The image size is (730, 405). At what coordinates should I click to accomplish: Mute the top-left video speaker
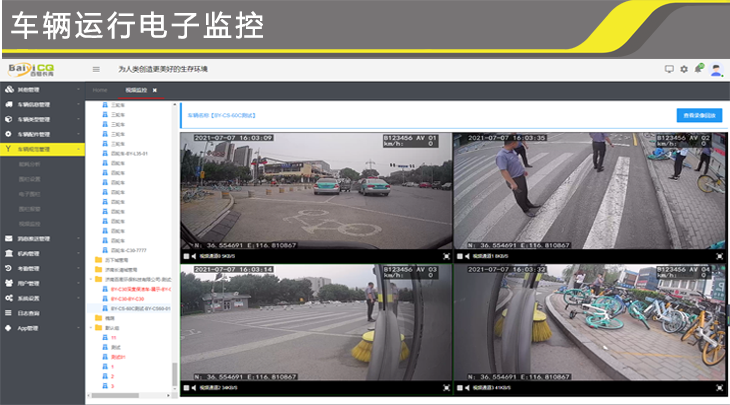point(193,255)
